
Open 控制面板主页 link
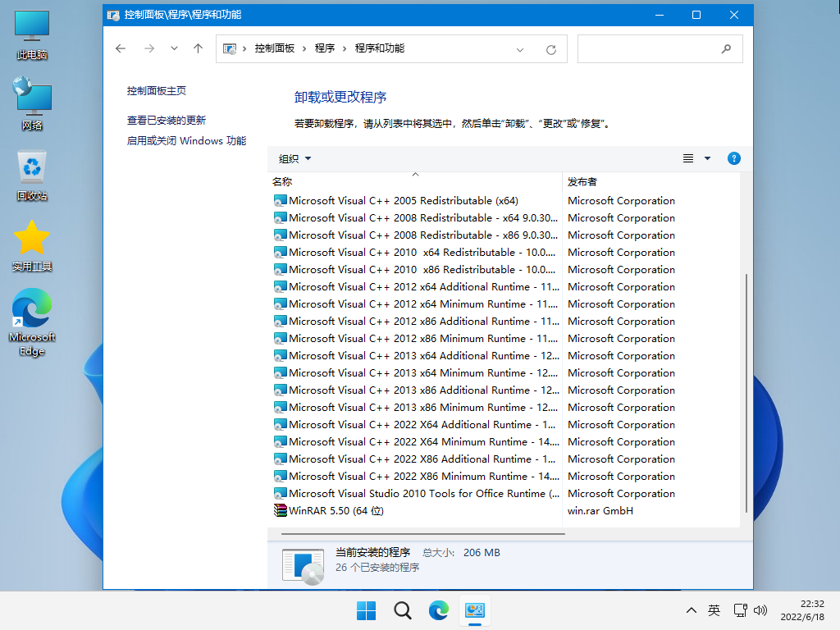(x=157, y=90)
